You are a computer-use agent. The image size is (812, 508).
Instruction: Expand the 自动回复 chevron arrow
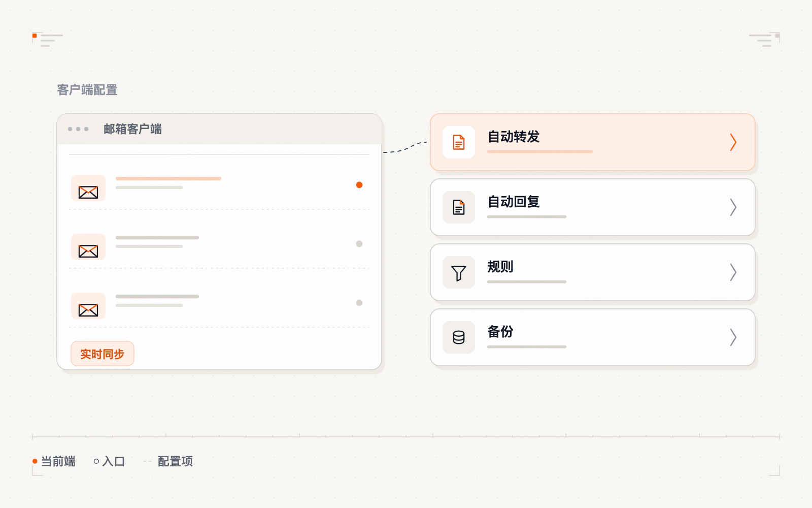[x=733, y=207]
